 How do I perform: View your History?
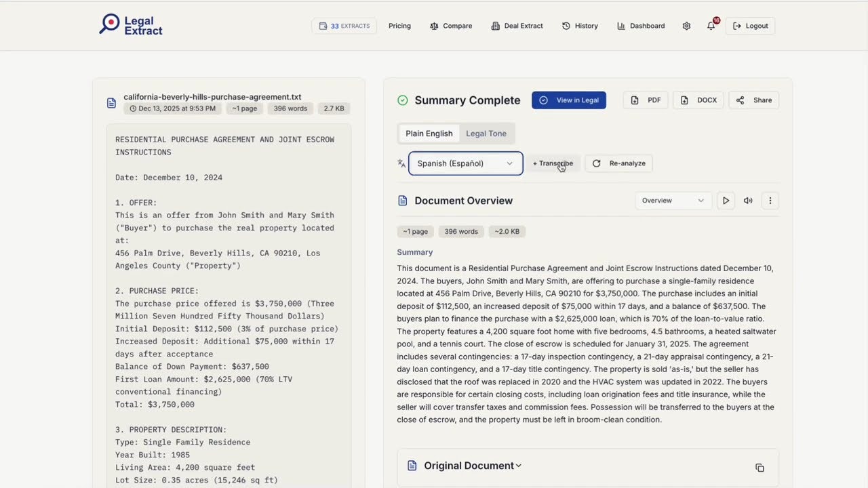pyautogui.click(x=580, y=26)
